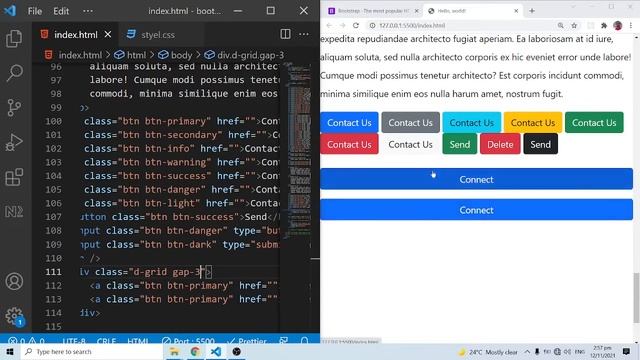The width and height of the screenshot is (640, 360).
Task: Open the Manage gear icon
Action: pos(14,316)
